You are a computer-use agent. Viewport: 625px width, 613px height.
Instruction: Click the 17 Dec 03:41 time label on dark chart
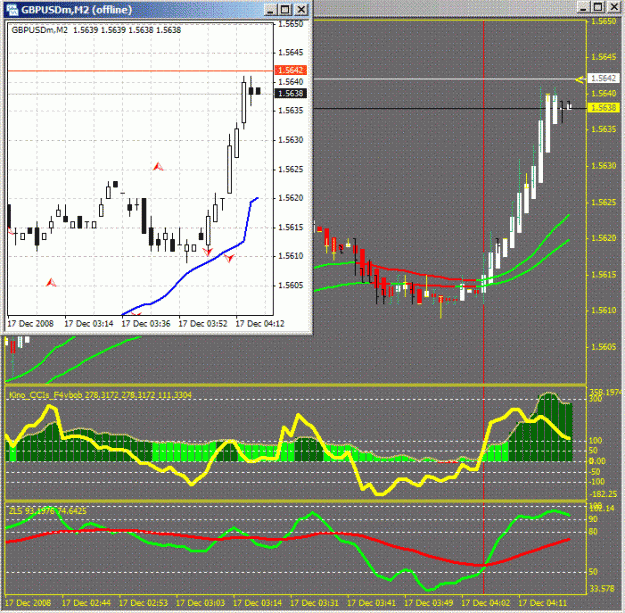371,603
